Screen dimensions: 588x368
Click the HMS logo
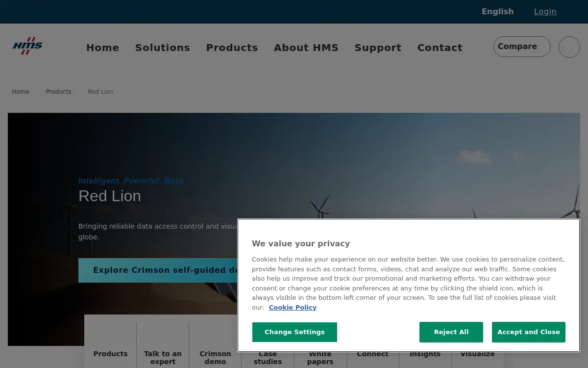click(x=27, y=46)
